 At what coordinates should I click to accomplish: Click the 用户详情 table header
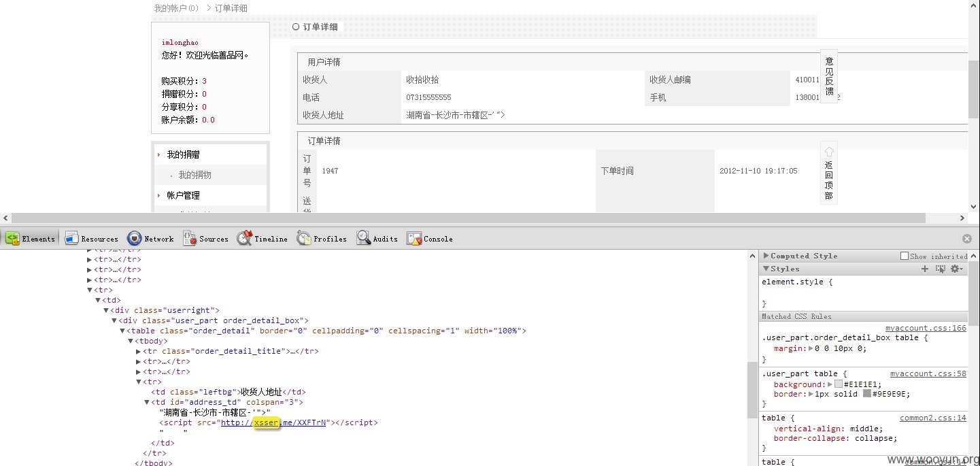coord(324,62)
